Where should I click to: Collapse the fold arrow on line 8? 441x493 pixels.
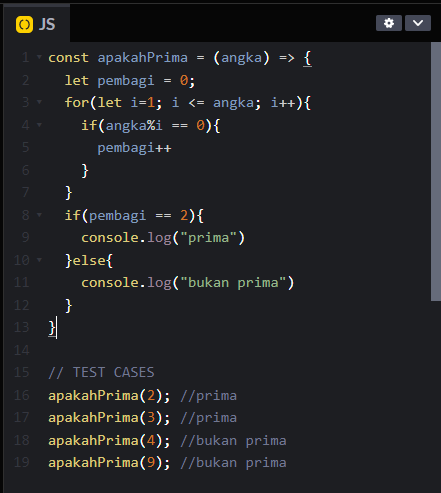[39, 215]
